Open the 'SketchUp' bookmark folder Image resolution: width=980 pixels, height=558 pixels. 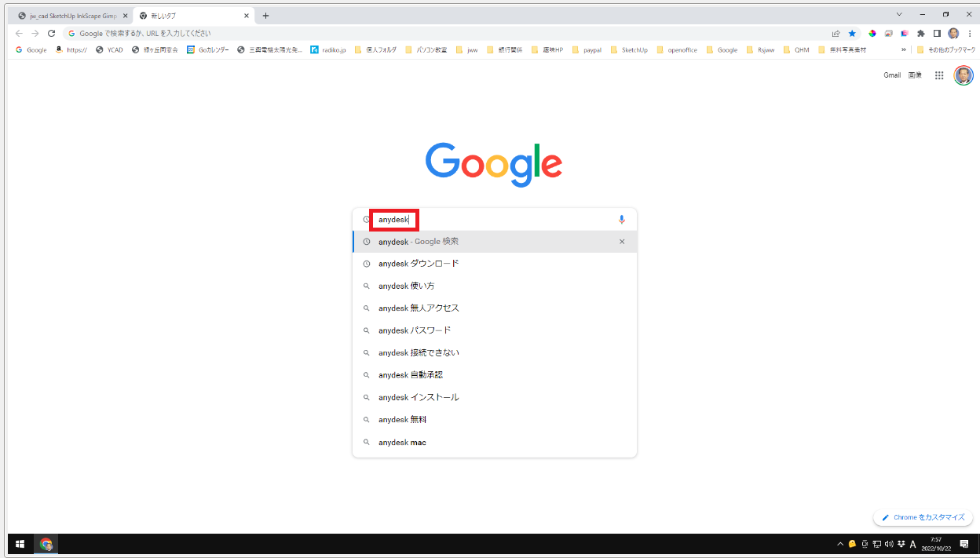629,49
